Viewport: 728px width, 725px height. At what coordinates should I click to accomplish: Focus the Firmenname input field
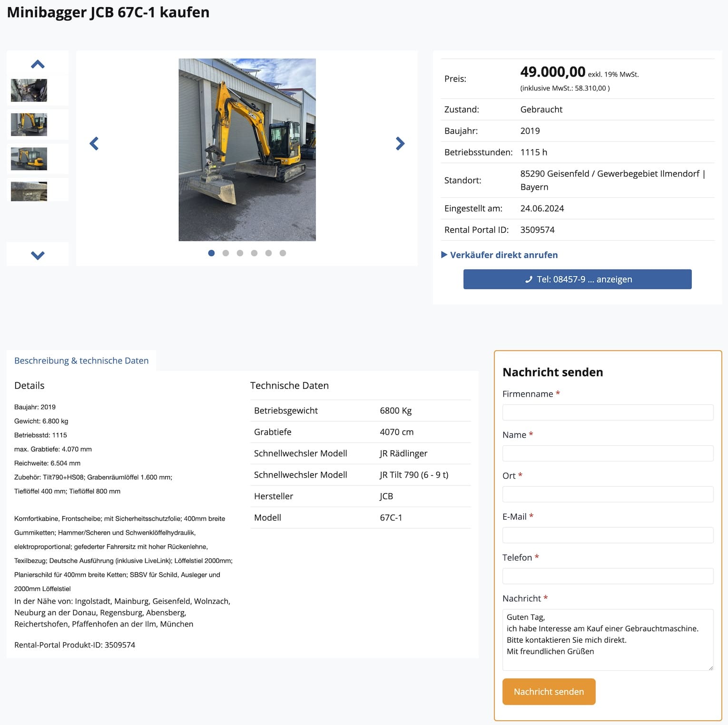[608, 412]
